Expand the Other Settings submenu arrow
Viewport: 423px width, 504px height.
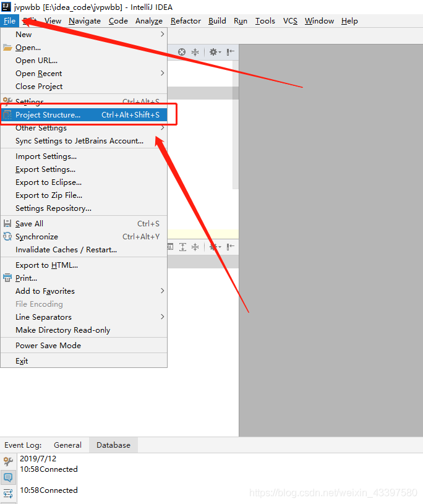(162, 128)
